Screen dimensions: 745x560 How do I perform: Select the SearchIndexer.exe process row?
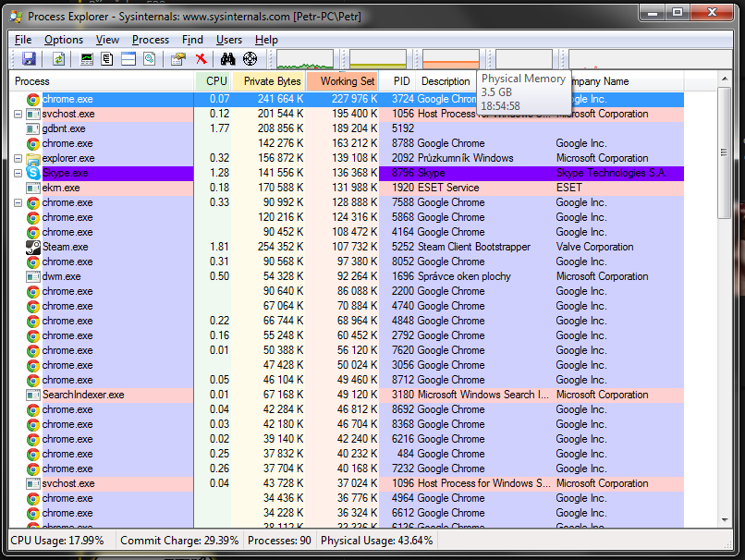click(x=82, y=395)
